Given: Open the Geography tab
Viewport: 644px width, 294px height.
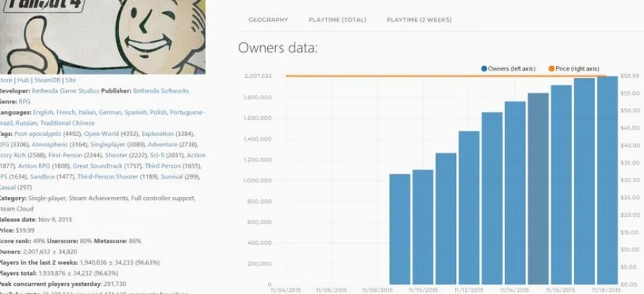Looking at the screenshot, I should coord(268,20).
